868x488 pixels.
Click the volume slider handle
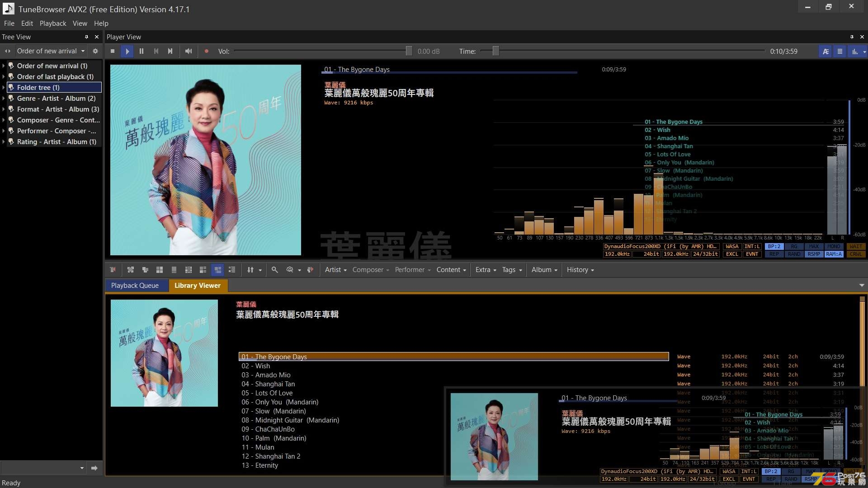pyautogui.click(x=409, y=51)
